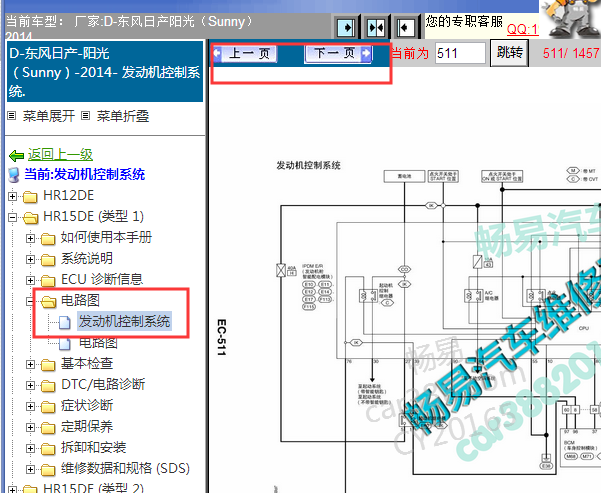This screenshot has height=493, width=601.
Task: Select the 系统说明 tree item
Action: tap(87, 258)
